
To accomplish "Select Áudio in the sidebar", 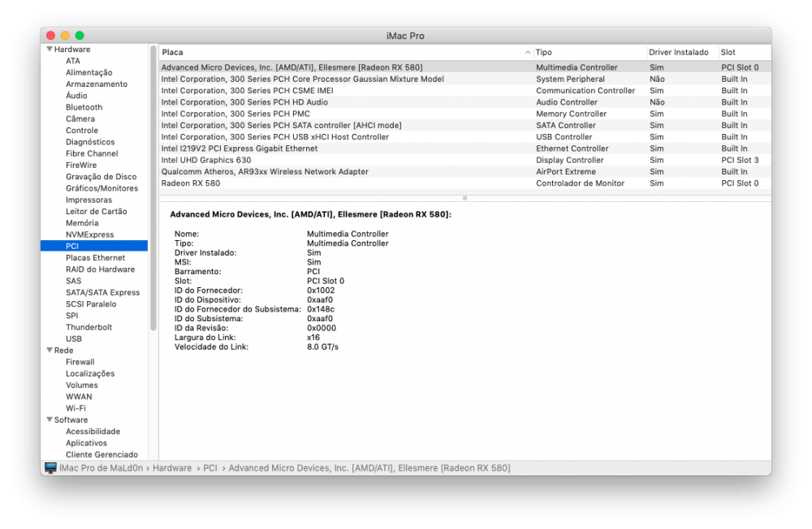I will (76, 95).
